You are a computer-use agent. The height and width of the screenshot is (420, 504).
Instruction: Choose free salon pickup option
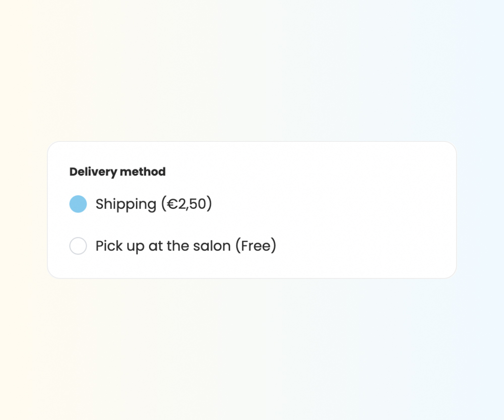78,246
